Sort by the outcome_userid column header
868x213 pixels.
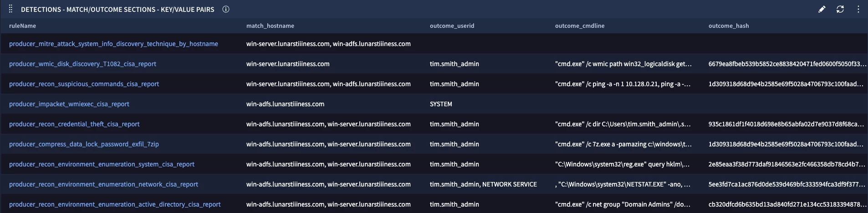(452, 26)
